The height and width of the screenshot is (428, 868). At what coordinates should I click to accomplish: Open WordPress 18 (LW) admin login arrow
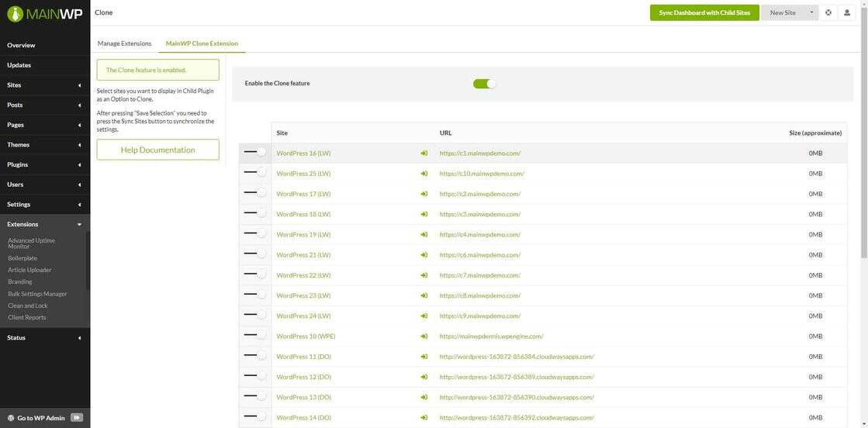point(424,214)
